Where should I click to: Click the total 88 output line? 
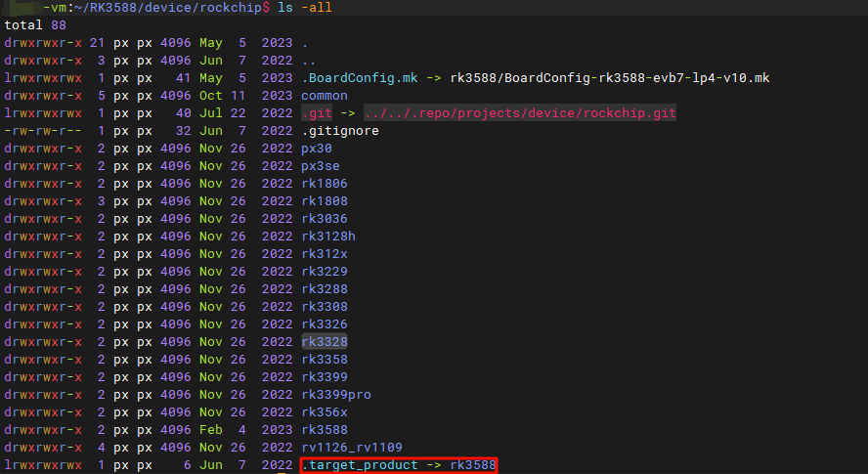pos(36,25)
